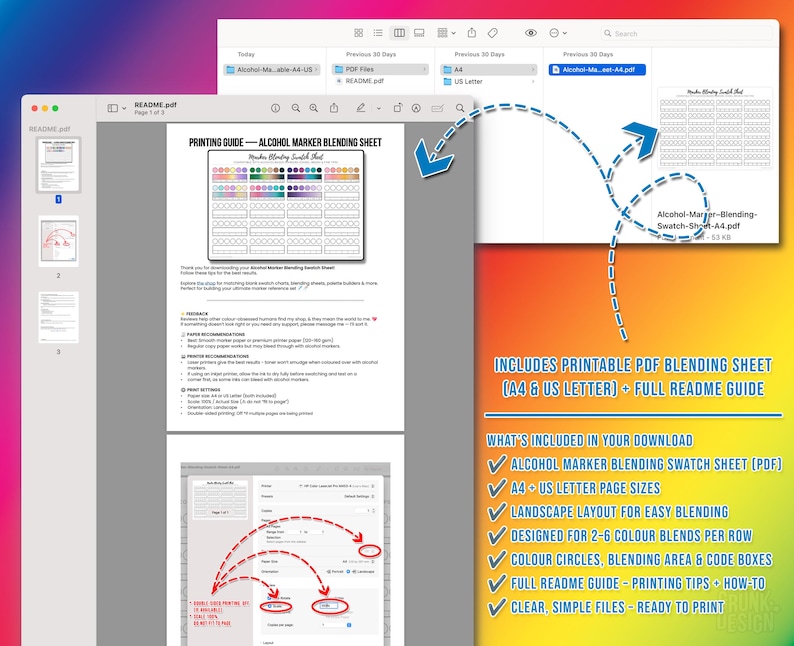Viewport: 794px width, 646px height.
Task: Click the Preview inspector info icon
Action: pyautogui.click(x=275, y=108)
